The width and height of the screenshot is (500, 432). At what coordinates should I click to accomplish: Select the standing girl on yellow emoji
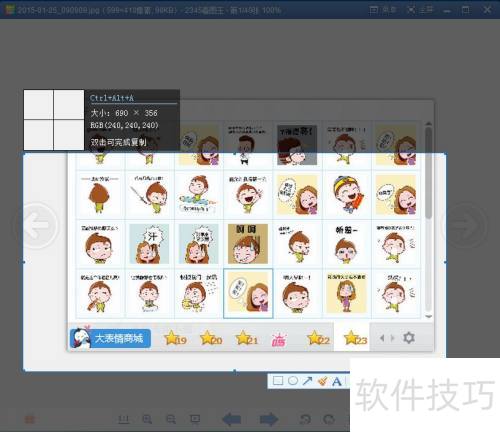click(x=347, y=293)
